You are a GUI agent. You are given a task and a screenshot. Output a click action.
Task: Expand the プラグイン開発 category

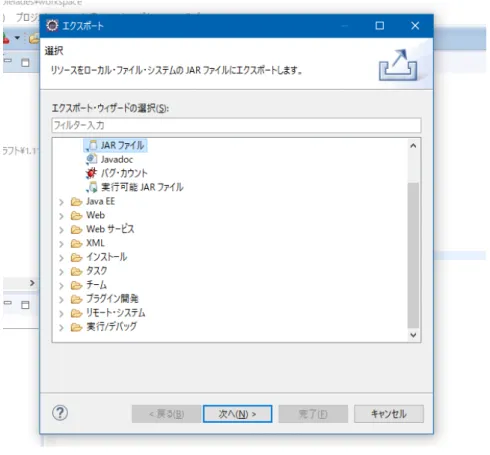pyautogui.click(x=61, y=300)
